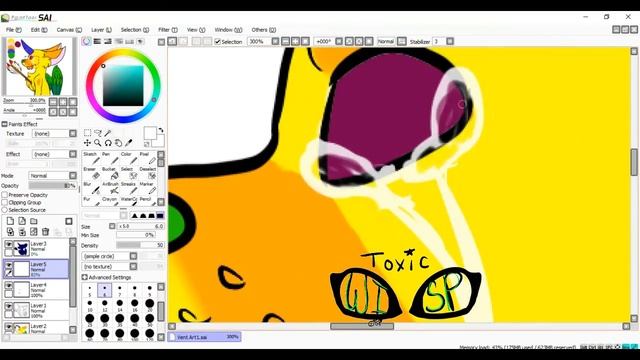Choose the Eraser brush
640x360 pixels.
(91, 173)
